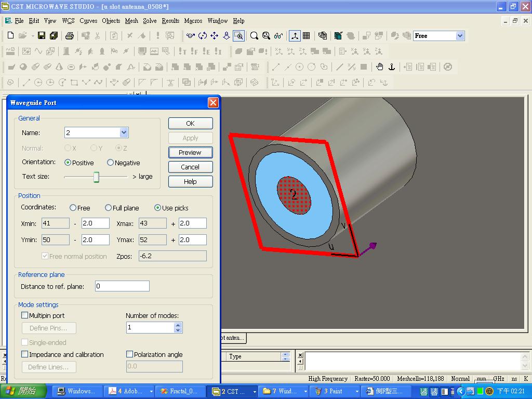Select Negative orientation radio button
532x399 pixels.
click(110, 163)
